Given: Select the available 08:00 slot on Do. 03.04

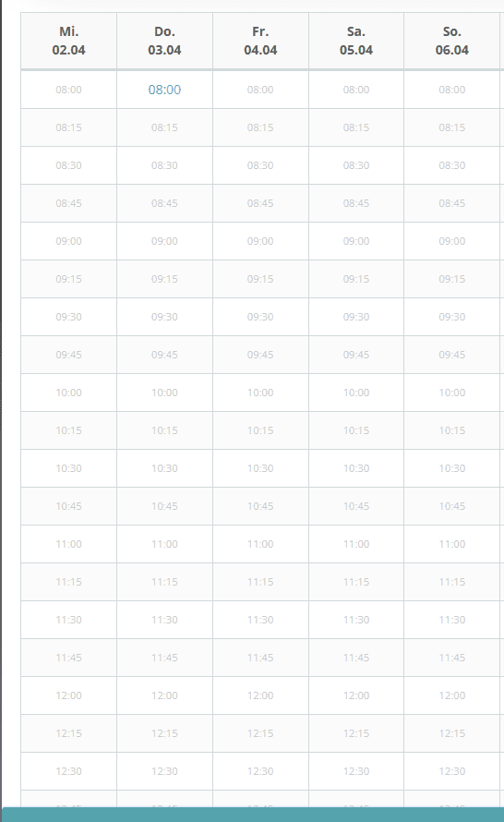Looking at the screenshot, I should [164, 90].
